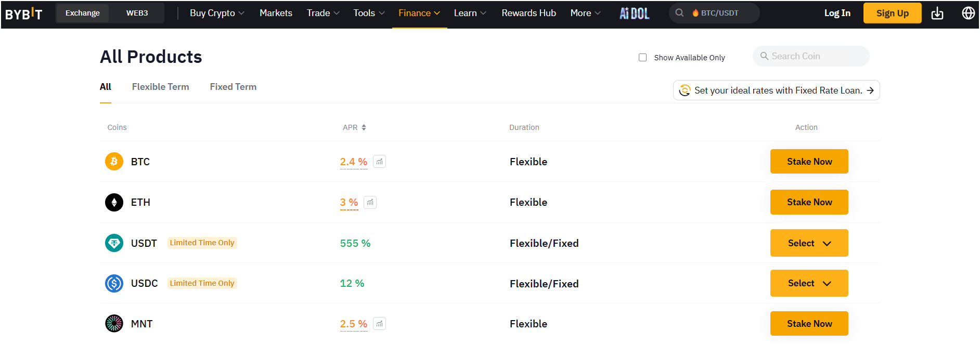
Task: Click the USDT 555 % APR value
Action: pos(355,243)
